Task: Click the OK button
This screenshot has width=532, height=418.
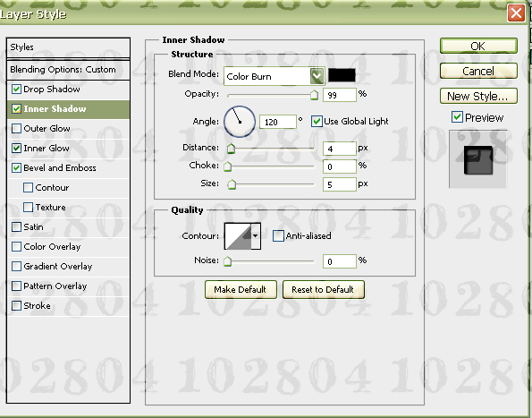Action: pyautogui.click(x=478, y=46)
